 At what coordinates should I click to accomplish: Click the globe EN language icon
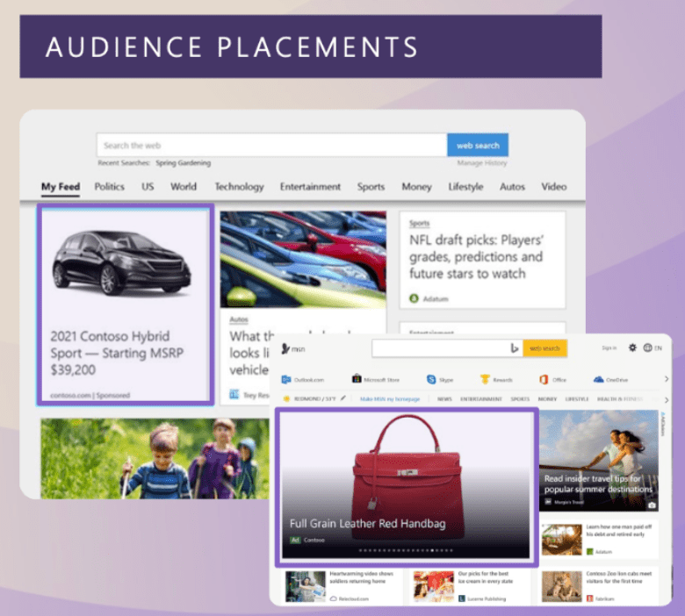(653, 348)
